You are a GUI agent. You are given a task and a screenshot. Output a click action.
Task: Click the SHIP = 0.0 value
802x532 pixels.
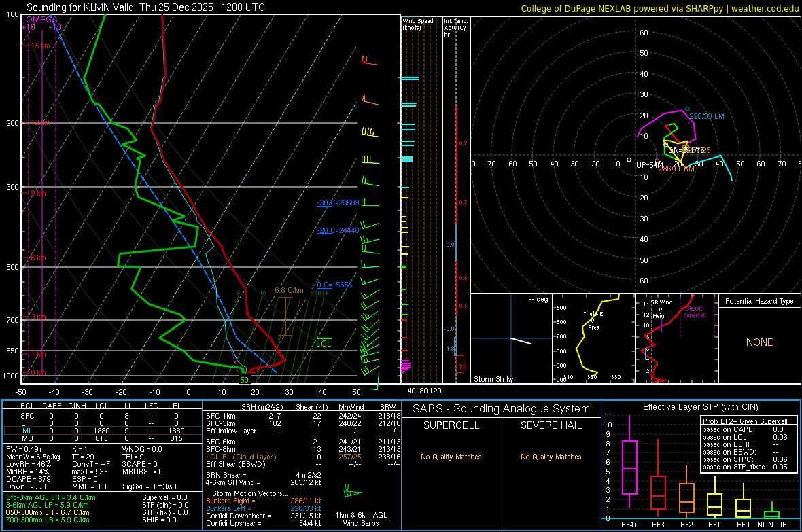click(159, 520)
